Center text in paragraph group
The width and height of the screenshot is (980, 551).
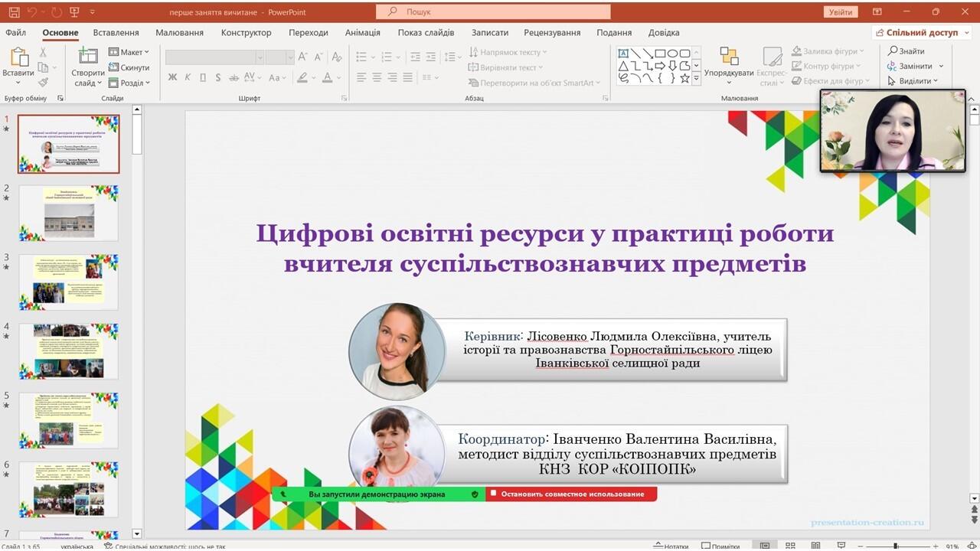click(x=377, y=77)
